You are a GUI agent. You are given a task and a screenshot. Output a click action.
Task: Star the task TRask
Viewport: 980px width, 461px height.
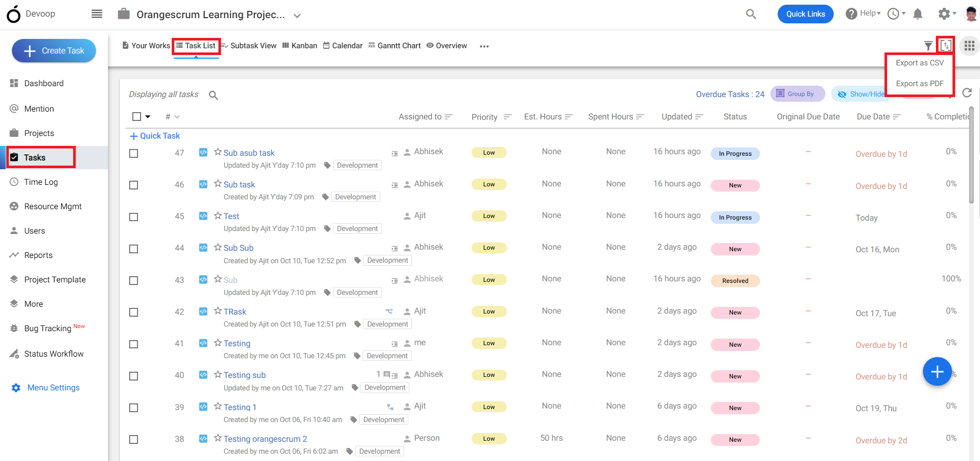point(218,311)
